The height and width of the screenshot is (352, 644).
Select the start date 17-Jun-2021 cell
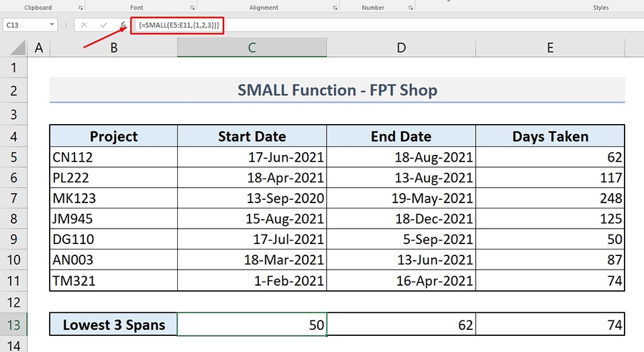coord(252,157)
